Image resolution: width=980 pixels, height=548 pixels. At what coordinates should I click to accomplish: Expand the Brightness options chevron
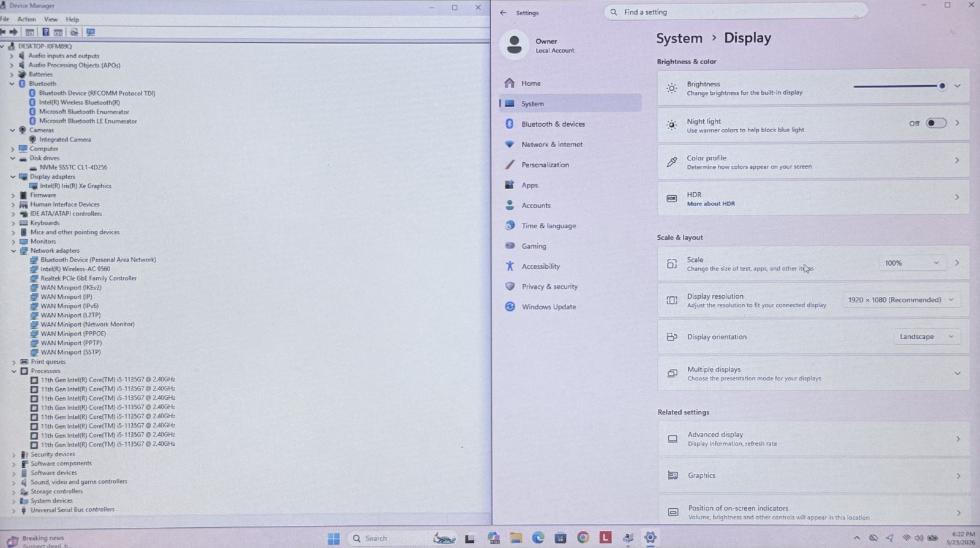pyautogui.click(x=957, y=86)
